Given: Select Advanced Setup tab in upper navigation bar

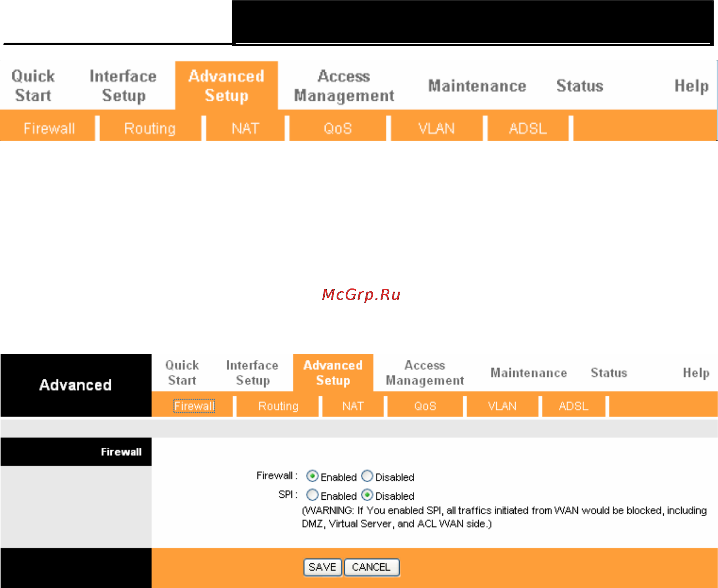Looking at the screenshot, I should point(227,86).
